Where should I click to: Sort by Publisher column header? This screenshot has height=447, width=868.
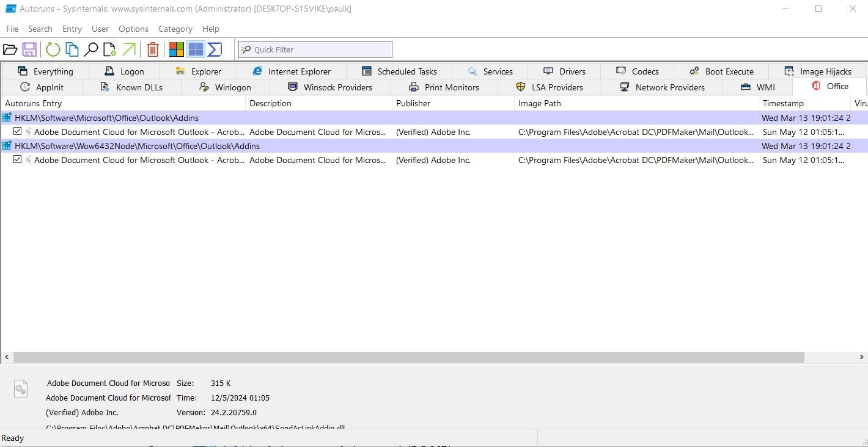453,103
